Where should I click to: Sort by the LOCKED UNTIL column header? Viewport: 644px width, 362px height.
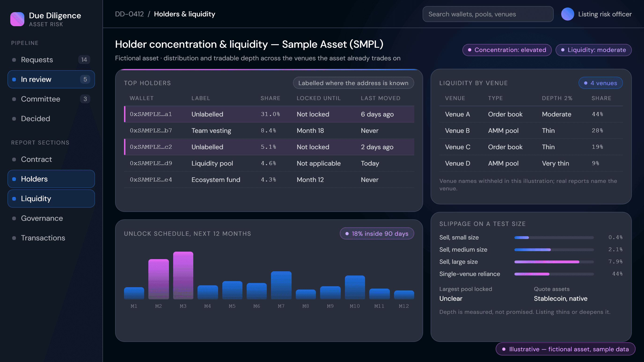(319, 98)
